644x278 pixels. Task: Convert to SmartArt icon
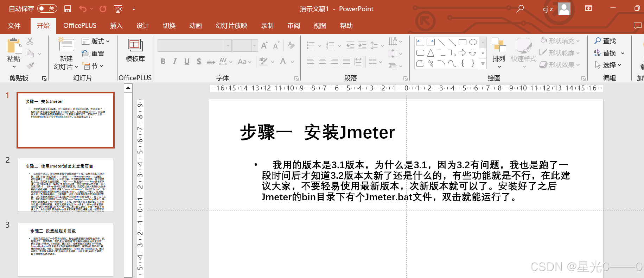[x=393, y=65]
